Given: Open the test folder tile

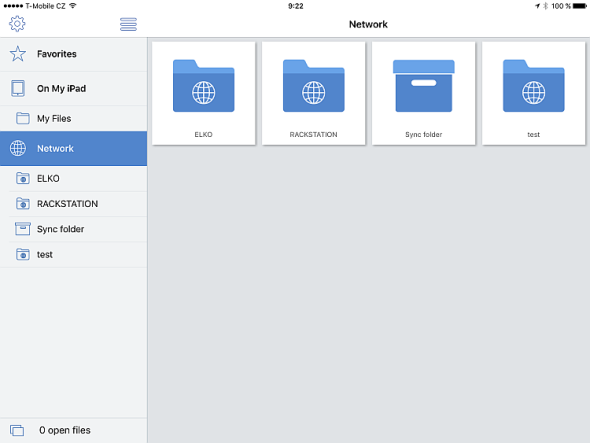Looking at the screenshot, I should [534, 93].
